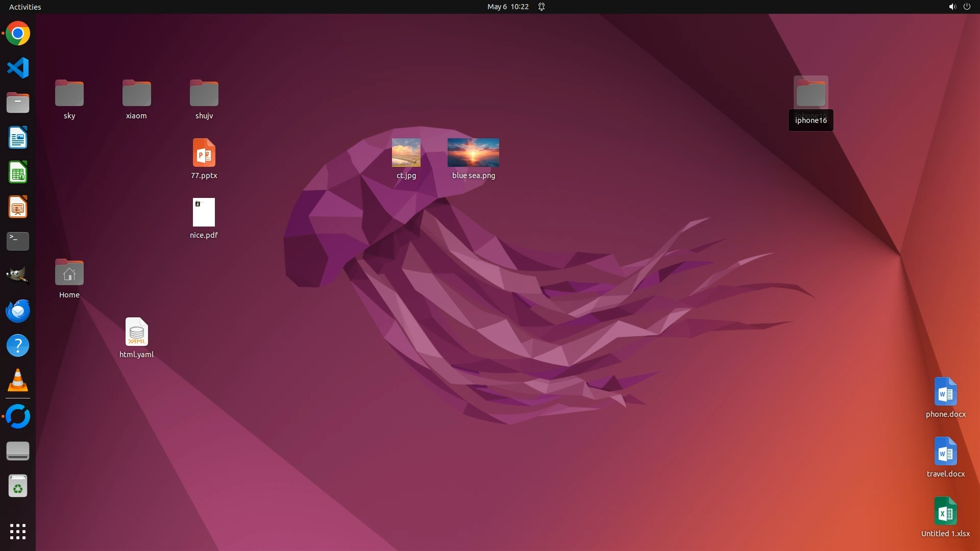The height and width of the screenshot is (551, 980).
Task: Open LibreOffice Impress dock icon
Action: click(18, 207)
